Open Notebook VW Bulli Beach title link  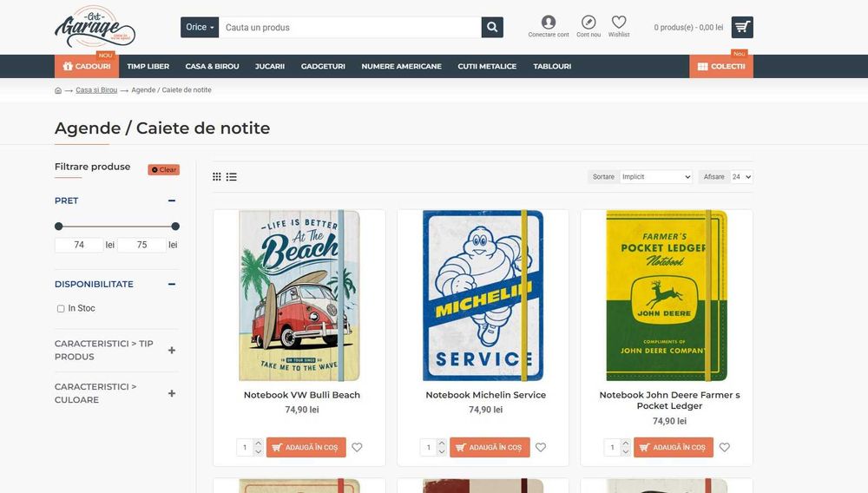302,395
